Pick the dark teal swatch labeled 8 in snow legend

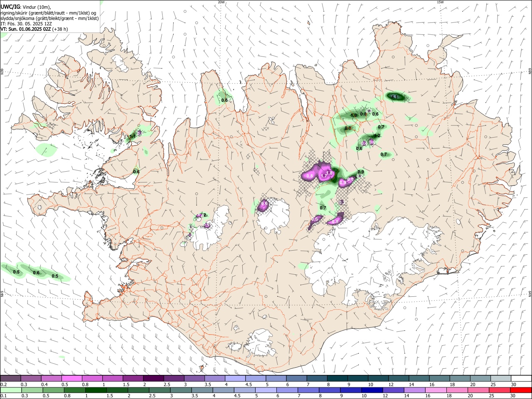pos(337,378)
